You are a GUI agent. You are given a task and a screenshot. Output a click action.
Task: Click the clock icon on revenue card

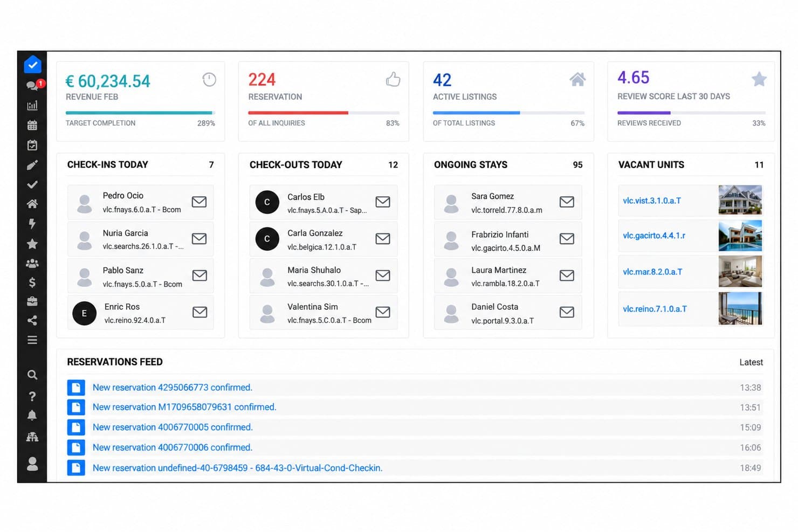pos(209,80)
